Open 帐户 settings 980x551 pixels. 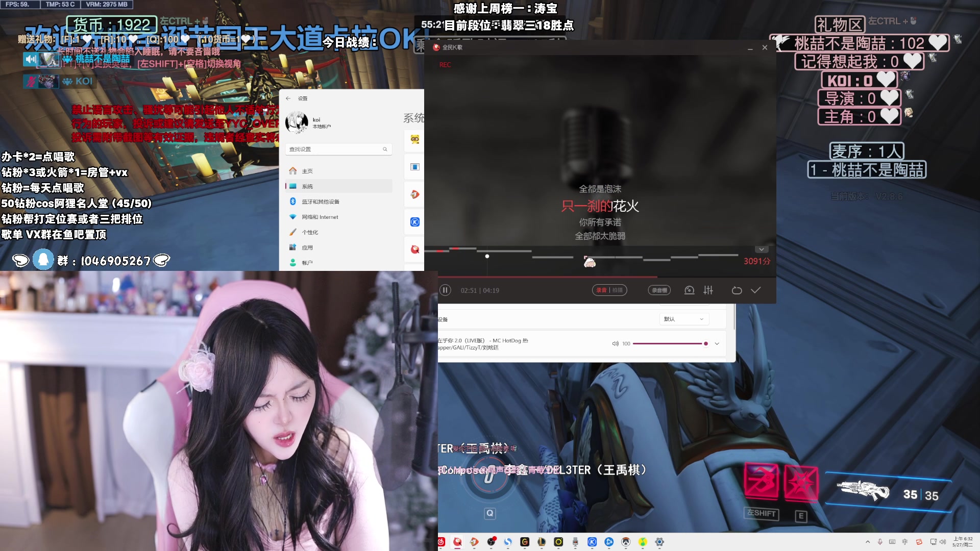tap(338, 263)
